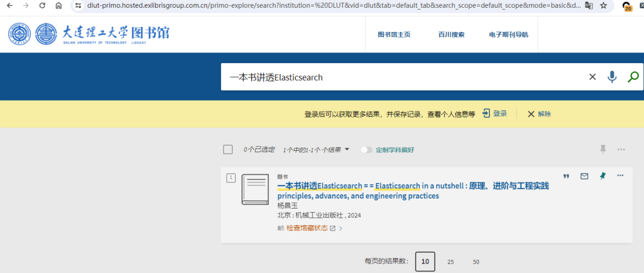This screenshot has height=273, width=644.
Task: Email the book record with envelope icon
Action: click(x=584, y=176)
